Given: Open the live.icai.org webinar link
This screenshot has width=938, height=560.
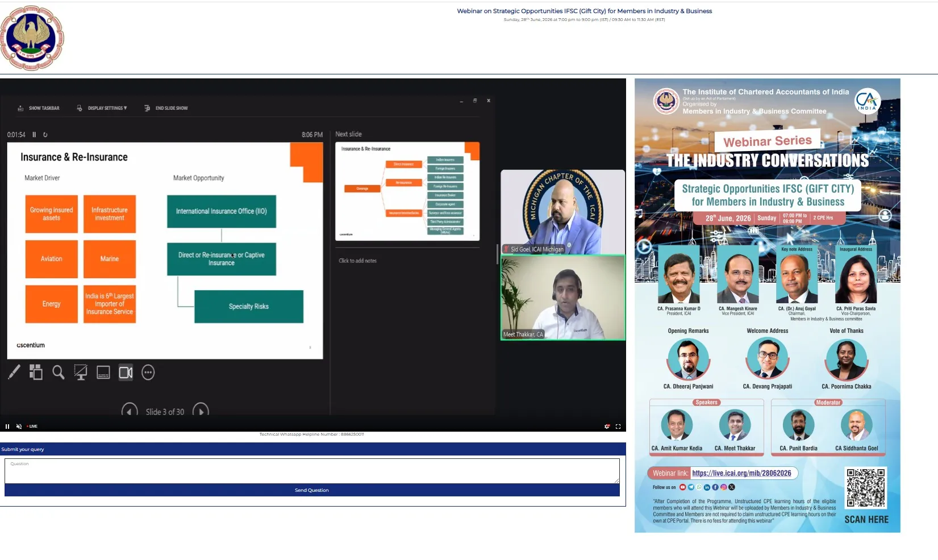Looking at the screenshot, I should pos(741,473).
